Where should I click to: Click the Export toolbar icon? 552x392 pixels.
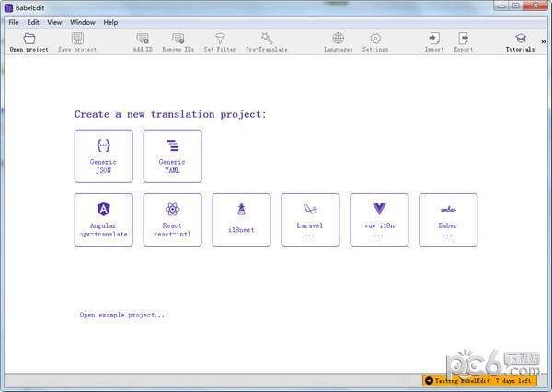point(464,41)
